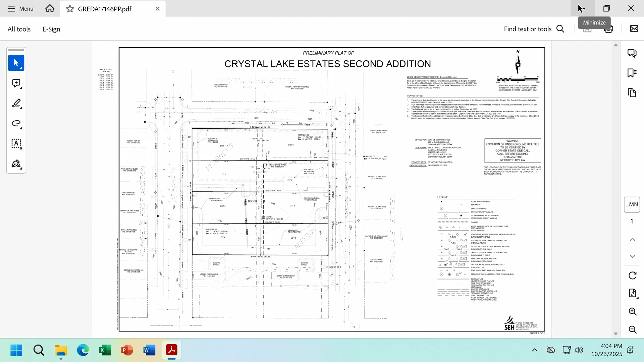
Task: Open the Page thumbnails panel
Action: point(632,93)
